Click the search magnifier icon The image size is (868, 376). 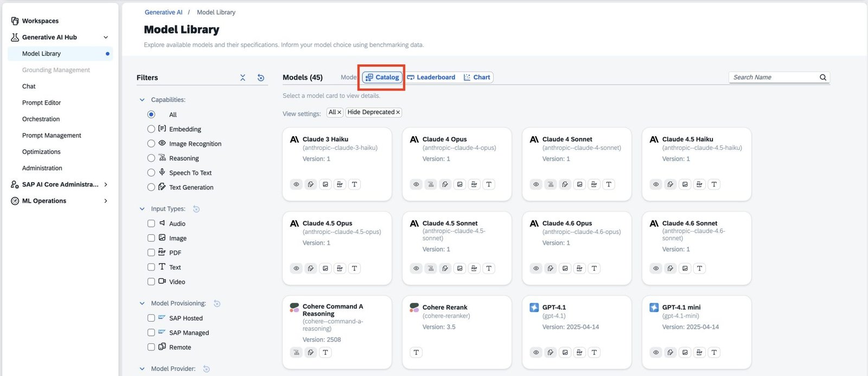tap(823, 78)
